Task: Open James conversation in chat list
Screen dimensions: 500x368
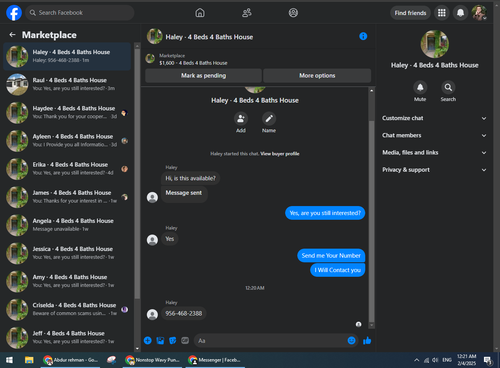Action: [67, 197]
